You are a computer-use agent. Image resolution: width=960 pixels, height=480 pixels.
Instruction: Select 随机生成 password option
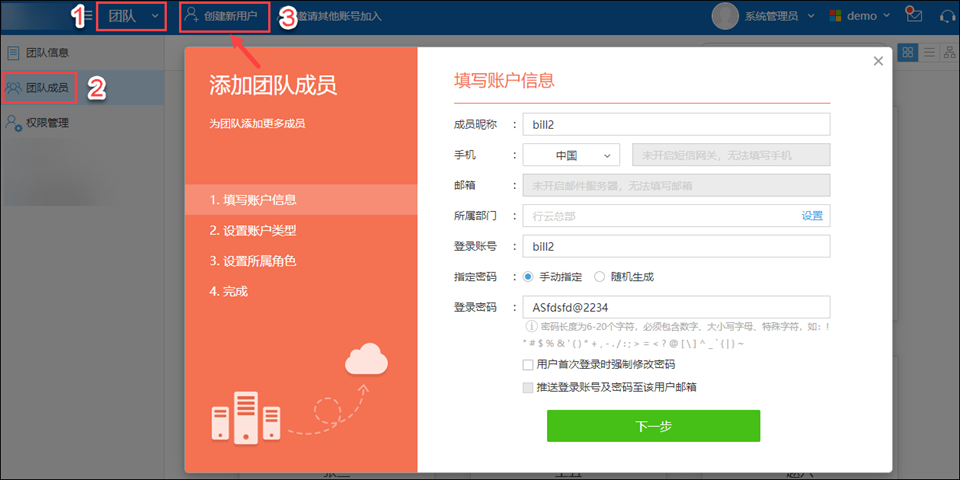click(600, 276)
